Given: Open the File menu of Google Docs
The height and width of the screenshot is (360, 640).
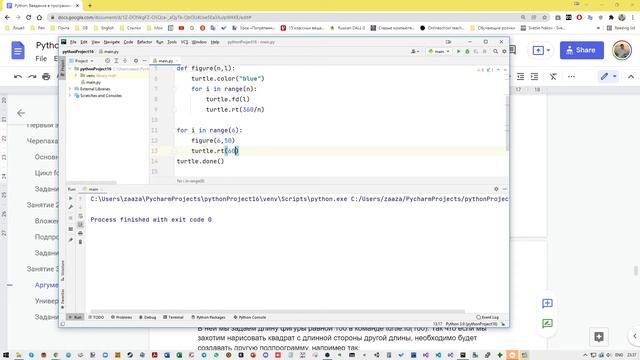Looking at the screenshot, I should click(x=41, y=59).
